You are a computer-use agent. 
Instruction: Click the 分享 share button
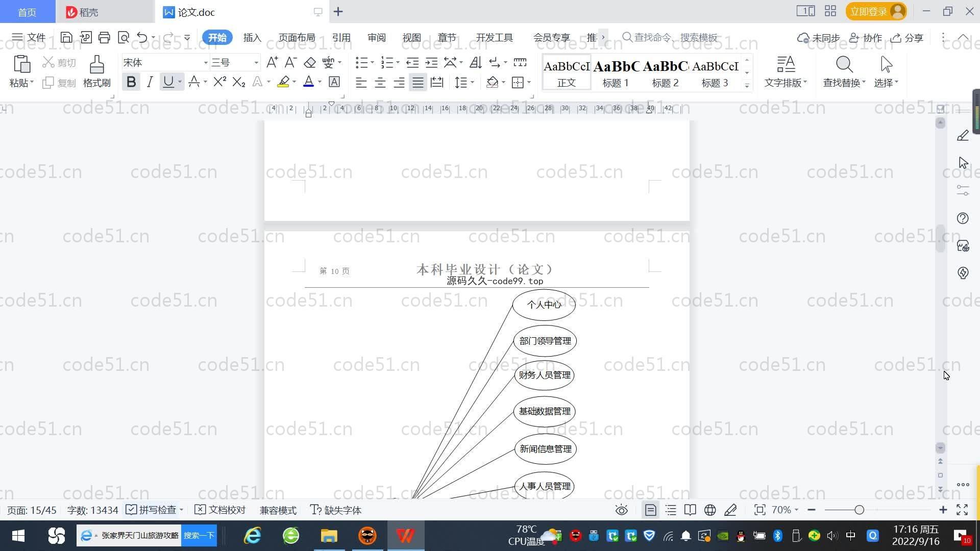click(907, 38)
